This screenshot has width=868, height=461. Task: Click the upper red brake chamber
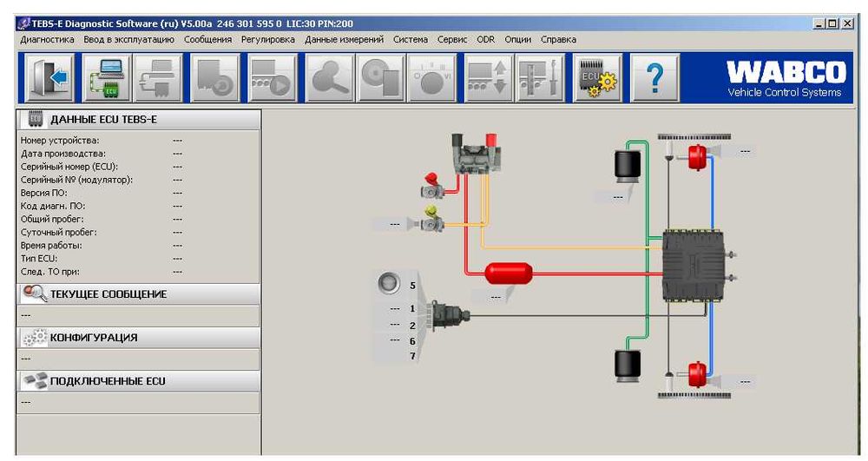[698, 156]
